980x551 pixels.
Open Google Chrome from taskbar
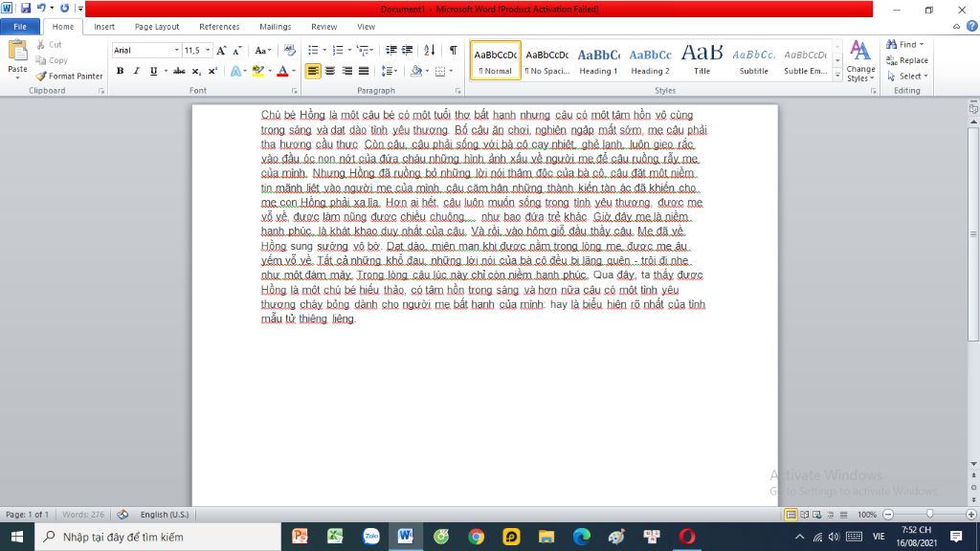click(x=477, y=537)
